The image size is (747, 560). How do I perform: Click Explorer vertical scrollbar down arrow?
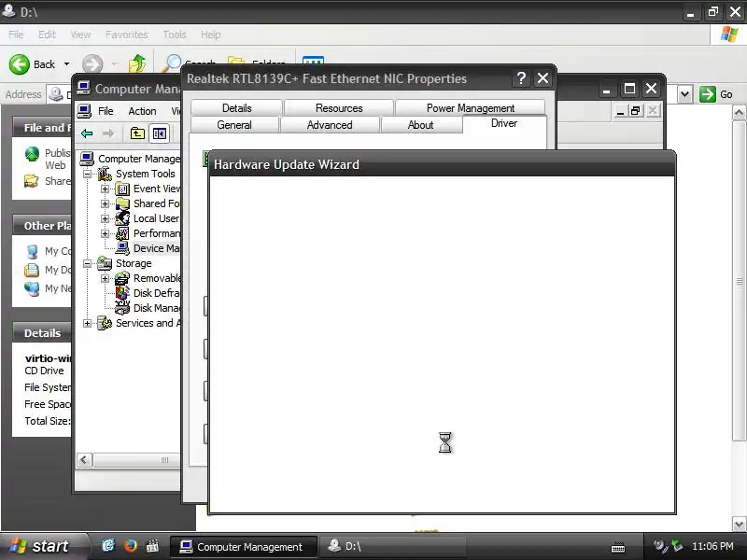pos(739,525)
